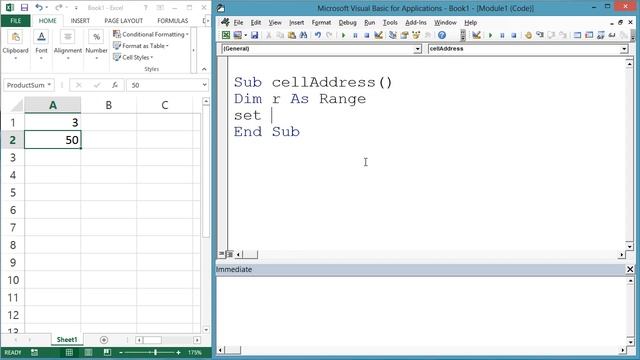Toggle Full Module View button in code window
This screenshot has height=360, width=640.
coord(229,254)
